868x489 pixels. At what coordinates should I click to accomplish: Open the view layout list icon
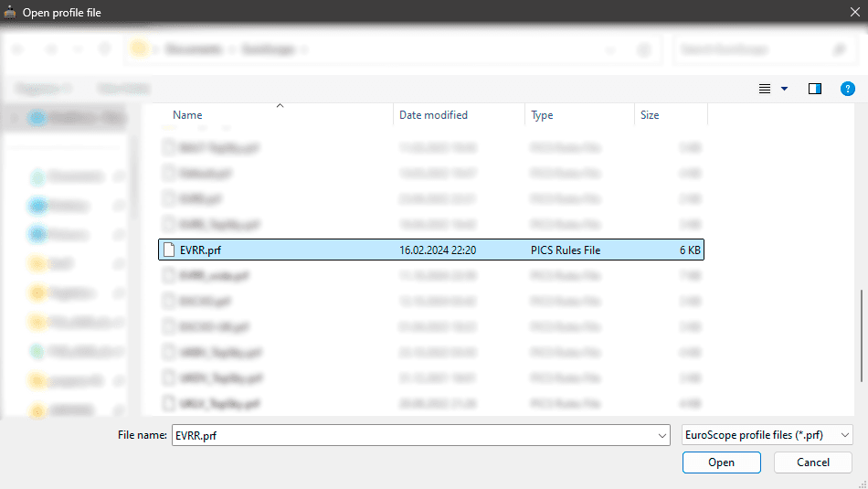765,89
